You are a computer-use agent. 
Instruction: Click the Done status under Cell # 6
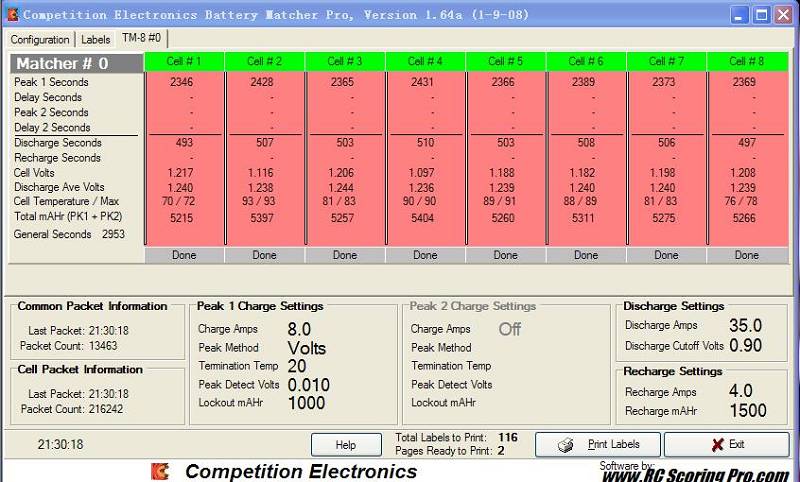coord(586,255)
